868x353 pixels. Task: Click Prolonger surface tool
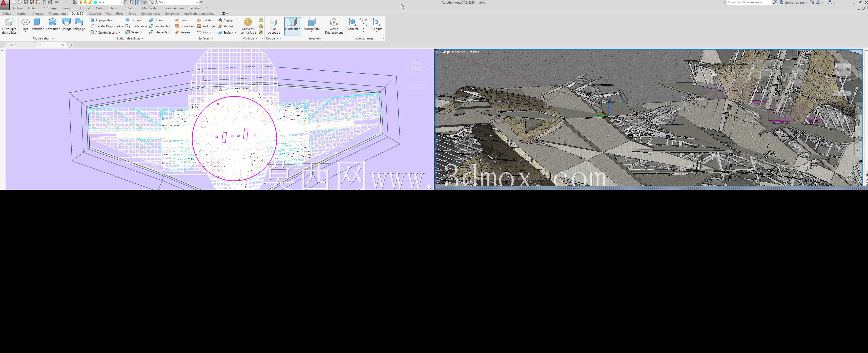point(206,26)
